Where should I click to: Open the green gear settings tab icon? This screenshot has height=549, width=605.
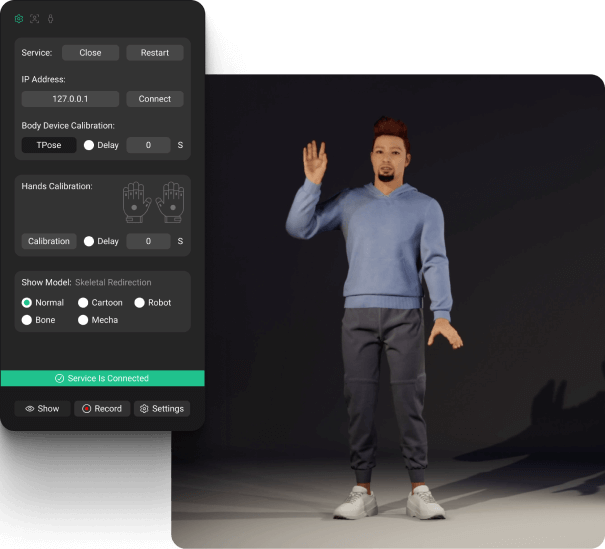click(19, 19)
